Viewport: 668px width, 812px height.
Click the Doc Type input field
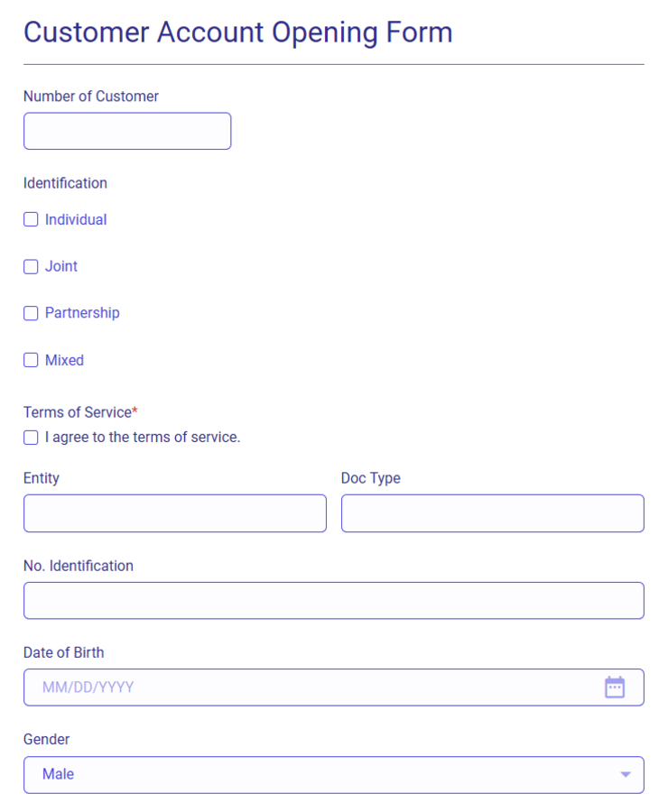click(492, 512)
